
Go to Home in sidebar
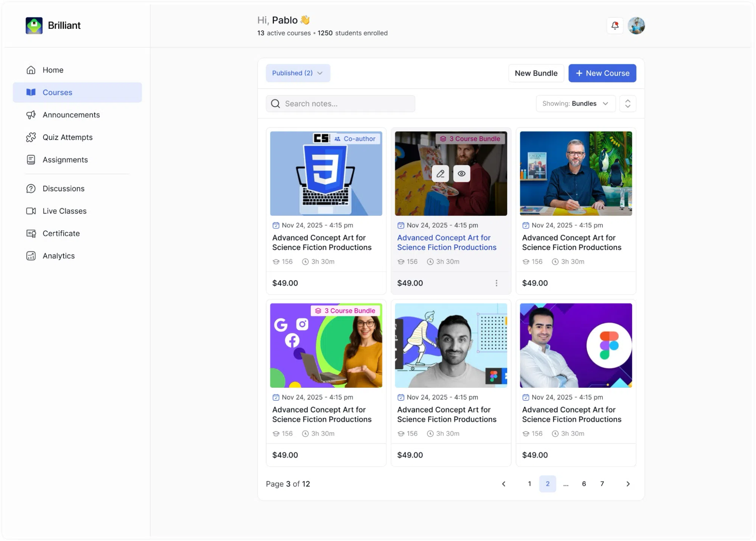[77, 70]
